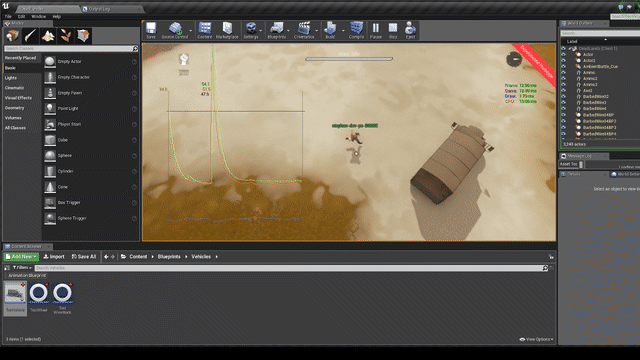Toggle visibility eye for BarbedWire34BP4

pyautogui.click(x=564, y=134)
